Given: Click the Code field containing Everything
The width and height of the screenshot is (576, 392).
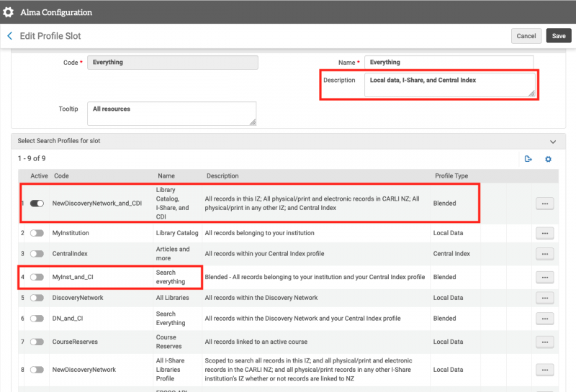Looking at the screenshot, I should [173, 63].
